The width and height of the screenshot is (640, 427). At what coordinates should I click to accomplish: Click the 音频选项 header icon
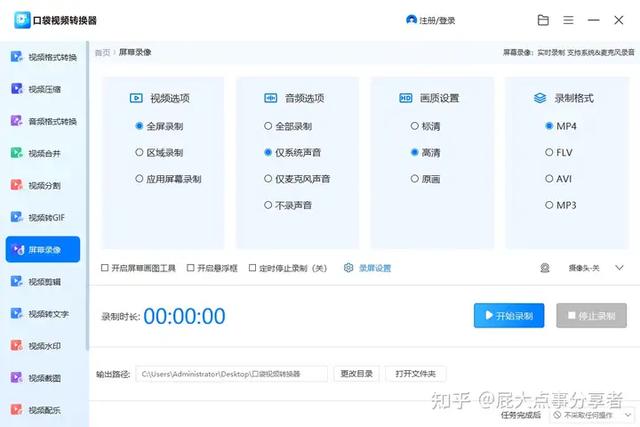click(271, 98)
